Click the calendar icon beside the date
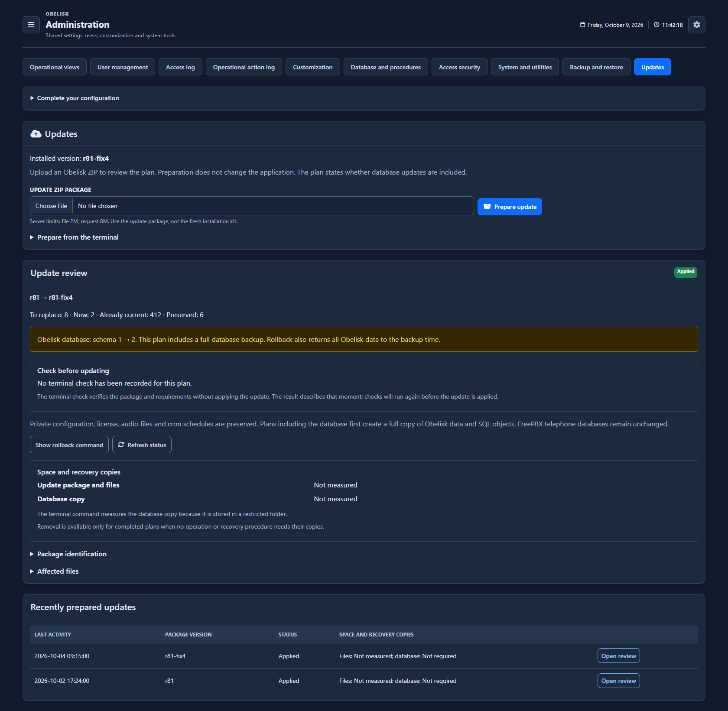This screenshot has height=711, width=728. point(582,25)
